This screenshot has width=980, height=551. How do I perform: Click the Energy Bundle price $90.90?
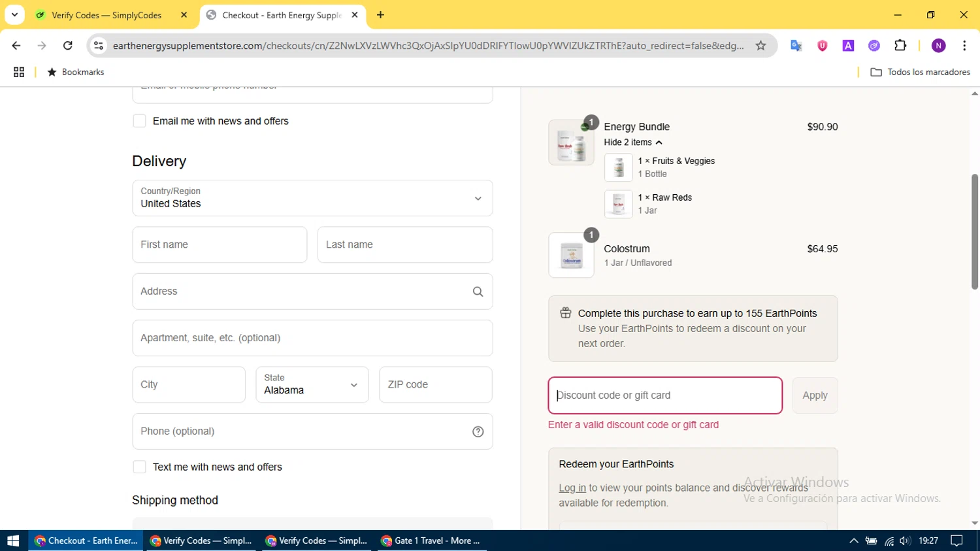[x=823, y=127]
